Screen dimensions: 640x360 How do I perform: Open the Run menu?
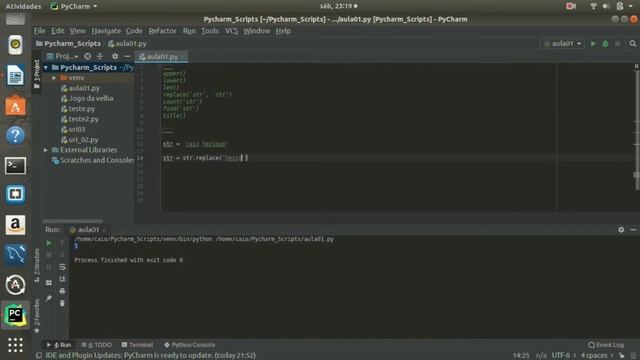pos(189,31)
